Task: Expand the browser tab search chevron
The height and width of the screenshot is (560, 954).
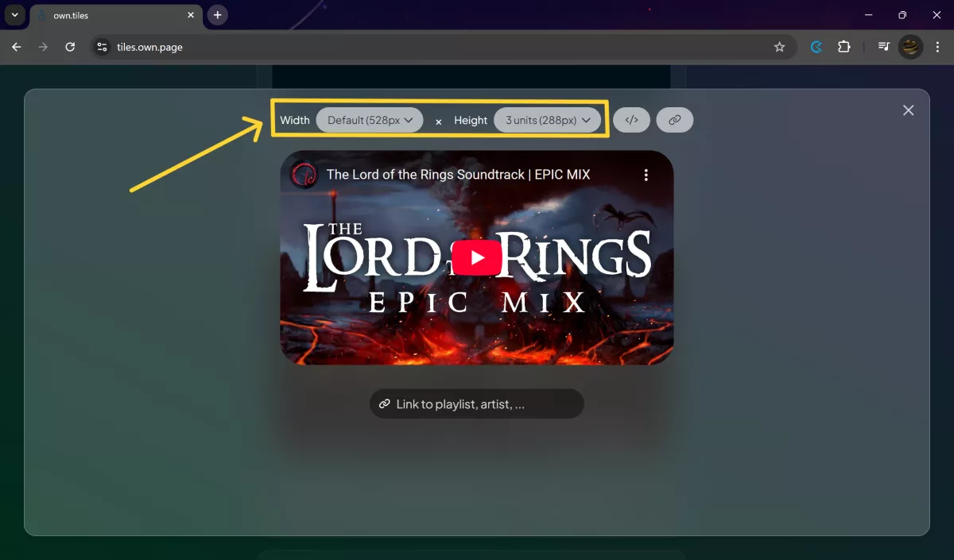Action: [x=14, y=15]
